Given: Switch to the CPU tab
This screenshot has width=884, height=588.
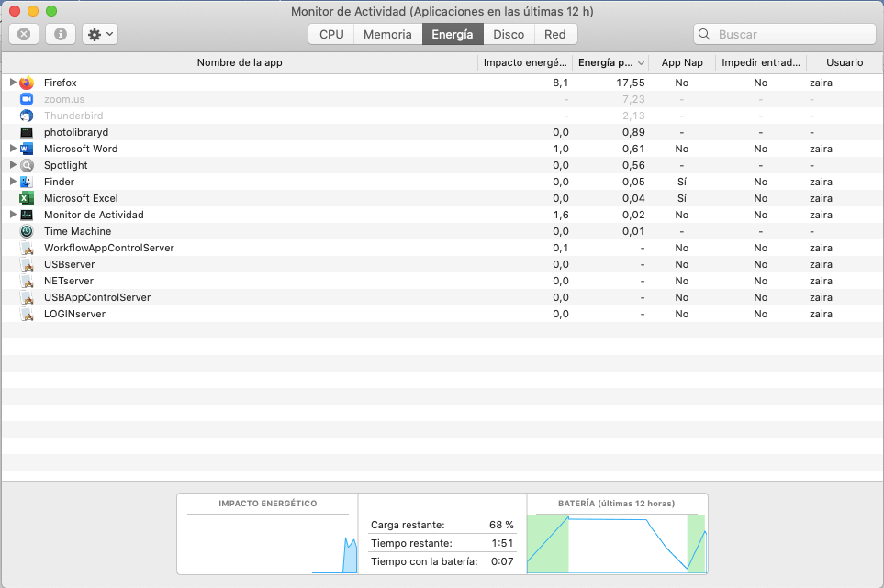Looking at the screenshot, I should (x=331, y=34).
